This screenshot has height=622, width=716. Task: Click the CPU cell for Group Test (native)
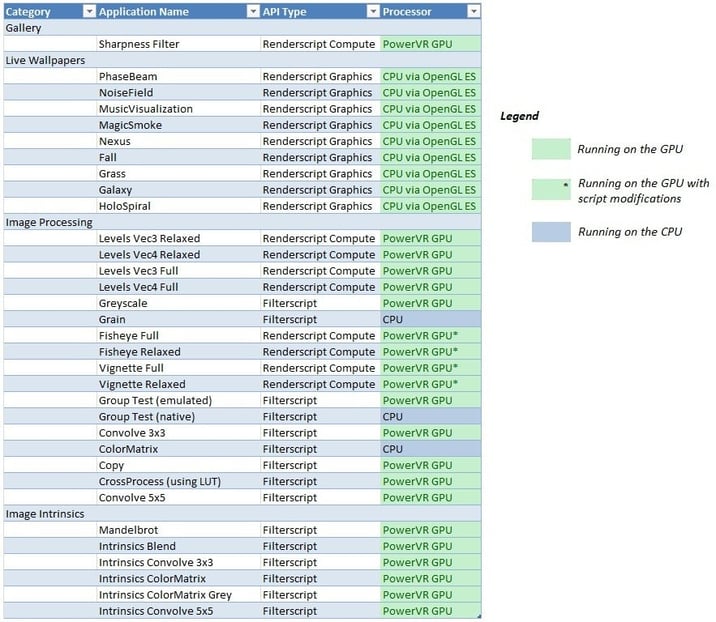click(431, 417)
